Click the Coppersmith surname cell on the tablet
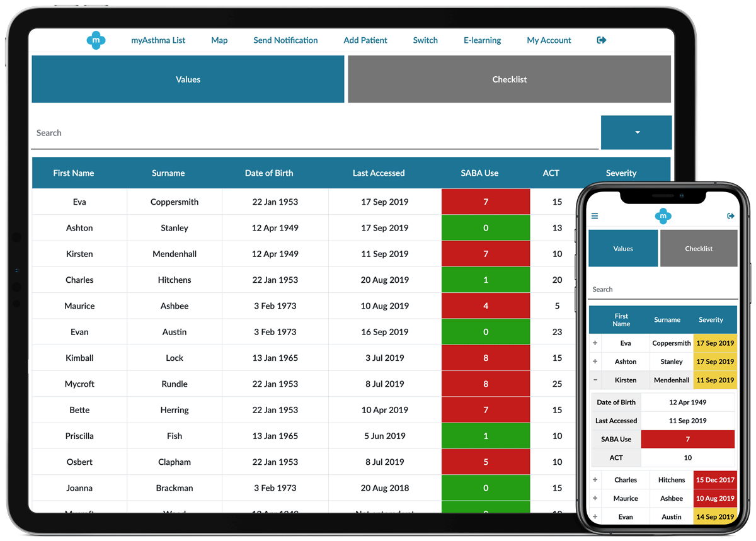Viewport: 756px width, 541px height. coord(175,202)
